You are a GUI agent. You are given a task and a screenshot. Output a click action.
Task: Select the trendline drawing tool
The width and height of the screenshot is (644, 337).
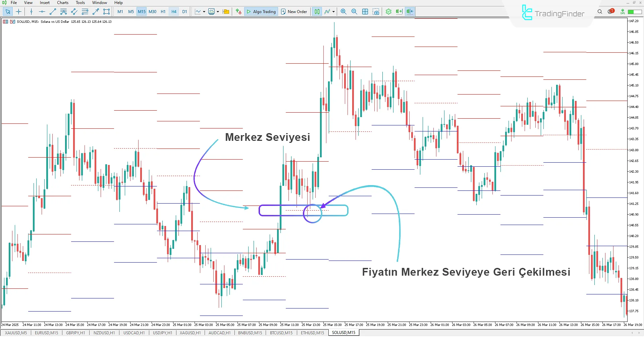(53, 12)
